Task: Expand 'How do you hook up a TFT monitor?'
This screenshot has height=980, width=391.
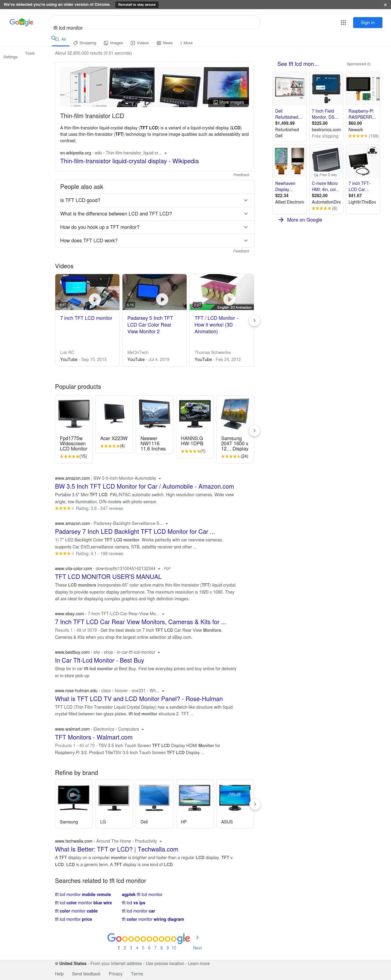Action: tap(155, 227)
